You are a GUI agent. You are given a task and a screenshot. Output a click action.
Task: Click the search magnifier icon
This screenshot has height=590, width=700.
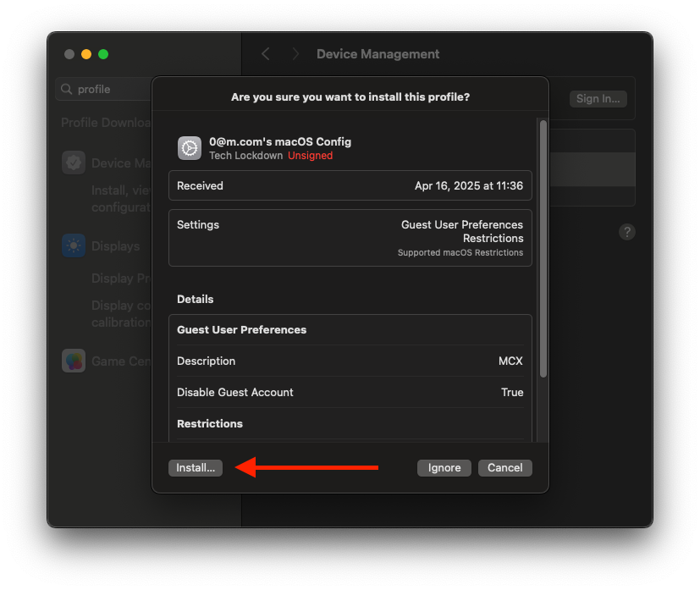67,89
